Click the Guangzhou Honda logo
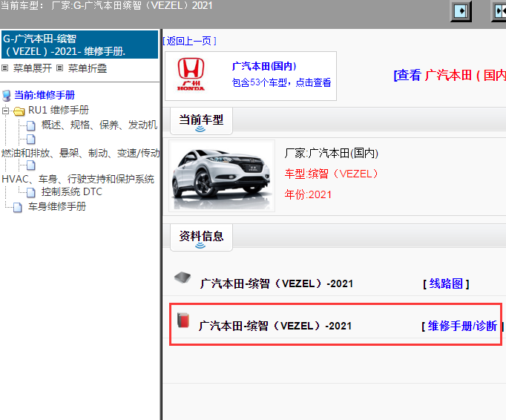Viewport: 506px width, 420px height. (191, 74)
